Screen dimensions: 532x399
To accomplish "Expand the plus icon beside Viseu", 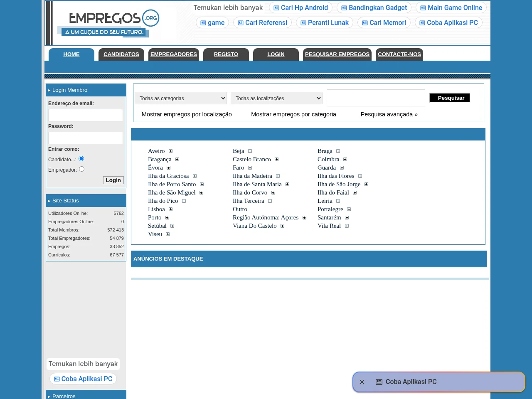I will coord(167,234).
